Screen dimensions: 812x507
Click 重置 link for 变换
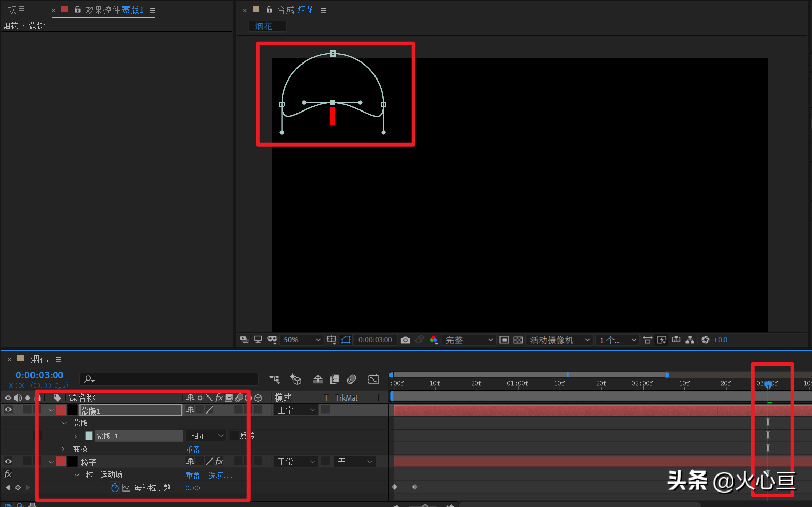pyautogui.click(x=193, y=450)
